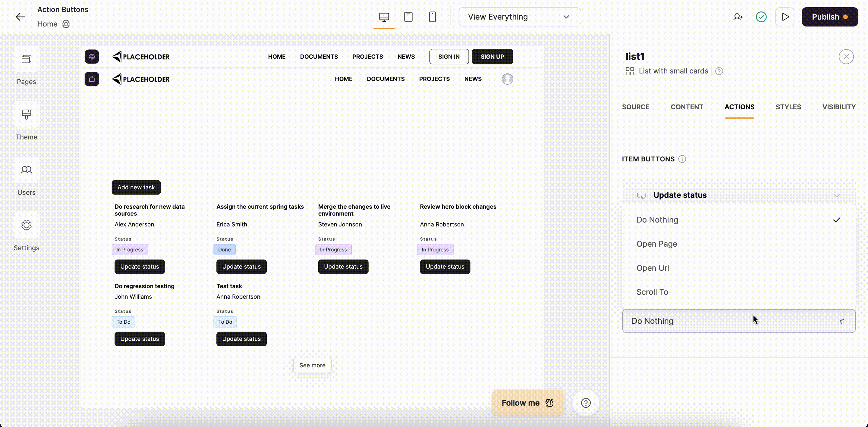Collapse the Update status item button
Image resolution: width=868 pixels, height=427 pixels.
pos(836,195)
